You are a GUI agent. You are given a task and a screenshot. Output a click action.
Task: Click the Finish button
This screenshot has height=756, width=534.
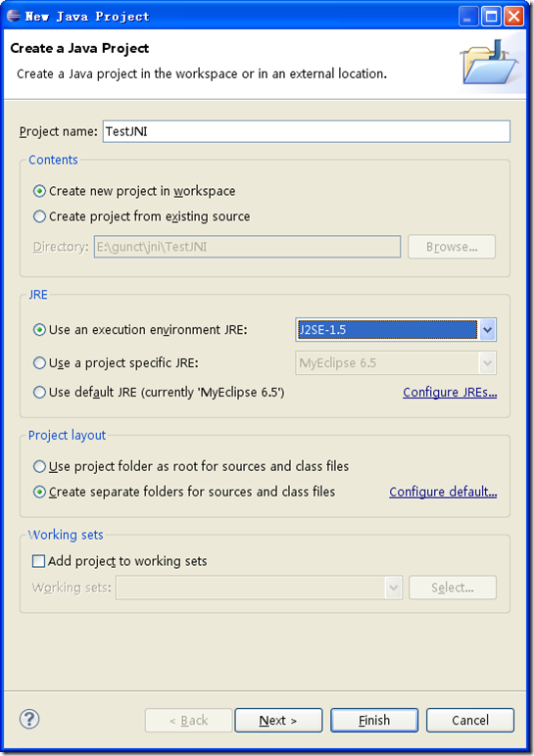(x=374, y=720)
